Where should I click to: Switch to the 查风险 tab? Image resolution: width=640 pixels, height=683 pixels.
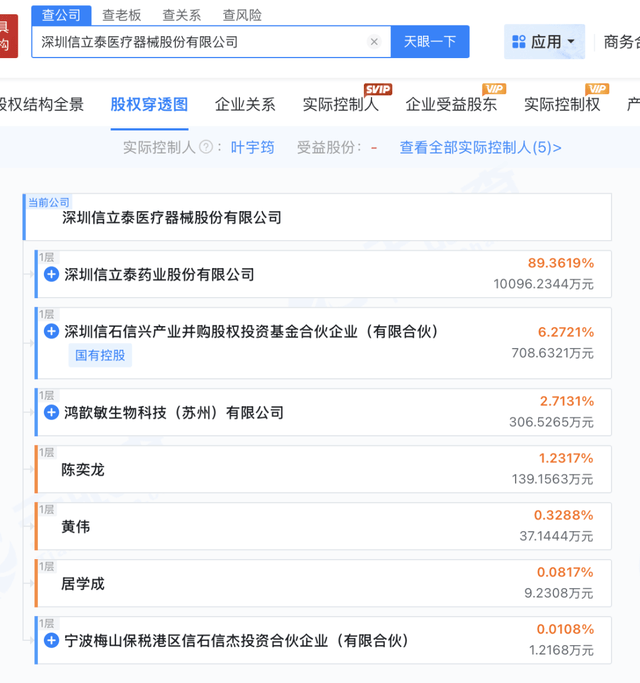click(x=242, y=15)
